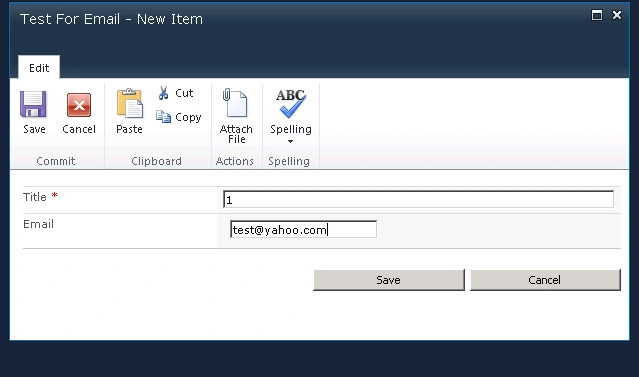Run the ABC Spelling check
Screen dimensions: 639x377
(291, 103)
